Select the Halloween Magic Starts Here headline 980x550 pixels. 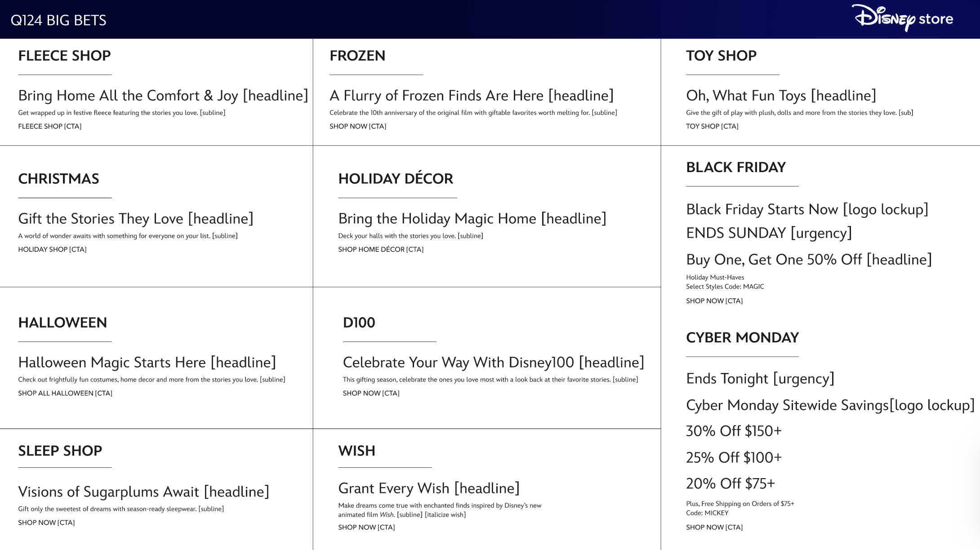[x=147, y=362]
